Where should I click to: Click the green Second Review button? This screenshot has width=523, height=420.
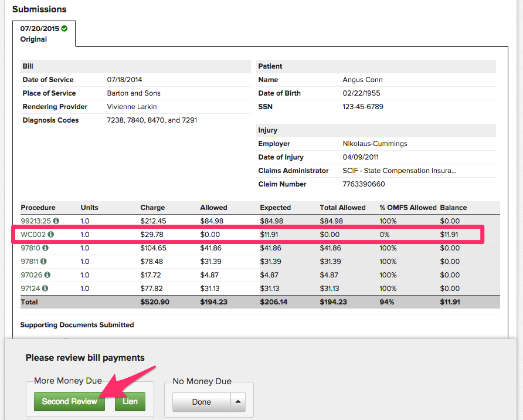(x=69, y=401)
